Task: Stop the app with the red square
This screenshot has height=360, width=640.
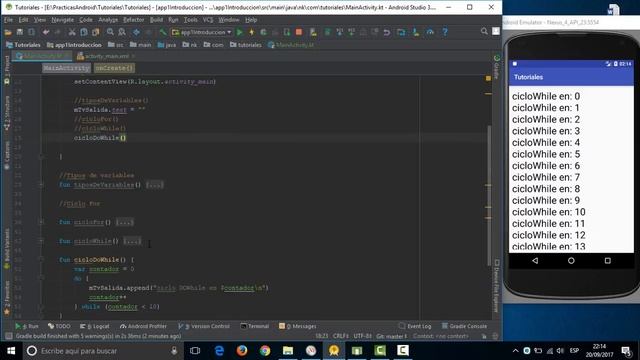Action: (x=299, y=32)
